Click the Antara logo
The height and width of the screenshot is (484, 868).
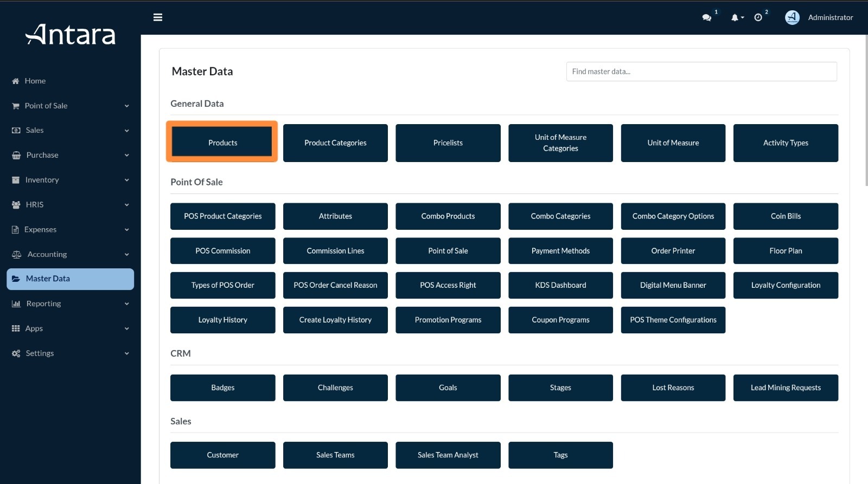[x=71, y=34]
